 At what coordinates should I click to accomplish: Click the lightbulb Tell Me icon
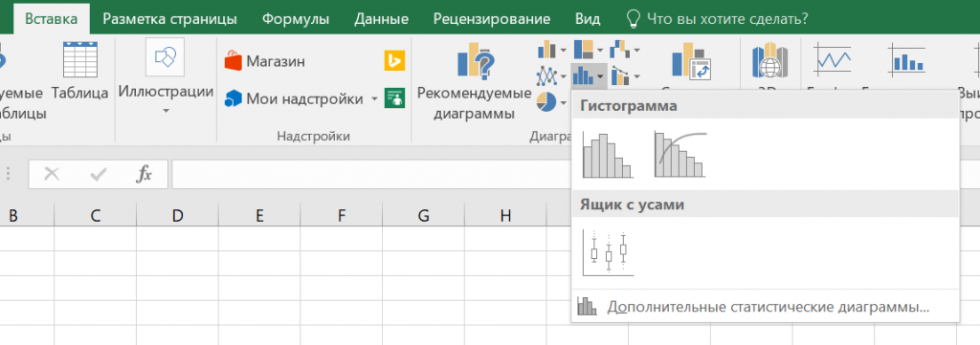click(x=634, y=19)
